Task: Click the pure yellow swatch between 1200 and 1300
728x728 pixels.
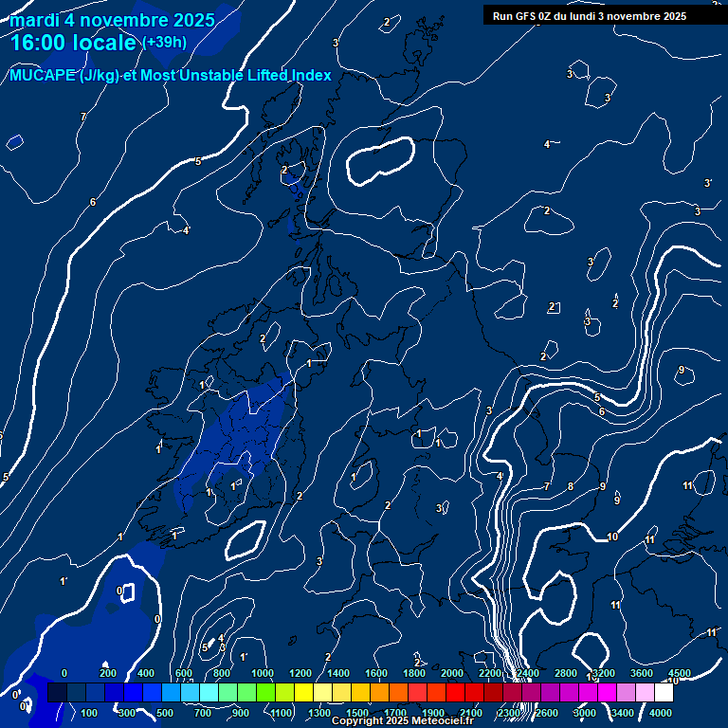Action: 303,692
